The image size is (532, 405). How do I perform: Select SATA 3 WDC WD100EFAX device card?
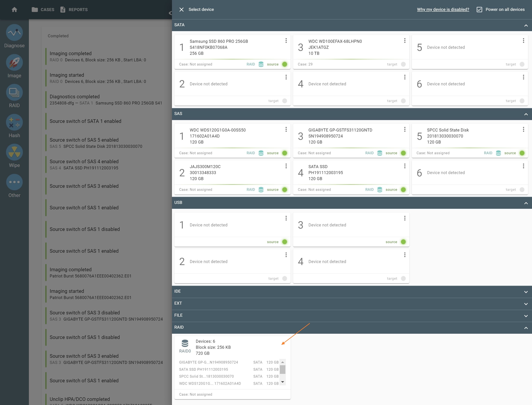[x=351, y=52]
